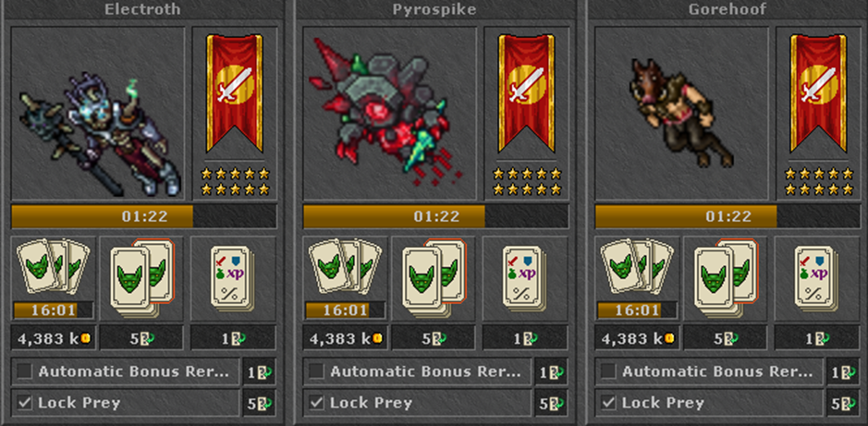Viewport: 868px width, 426px height.
Task: Click Gorehoof's red sword damage bonus banner
Action: tap(818, 93)
